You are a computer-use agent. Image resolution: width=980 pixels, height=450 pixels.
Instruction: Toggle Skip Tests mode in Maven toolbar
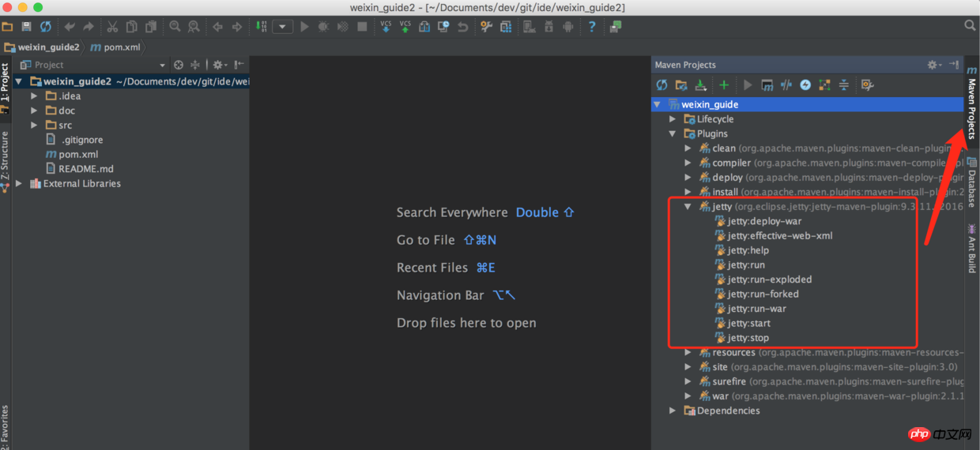(805, 84)
